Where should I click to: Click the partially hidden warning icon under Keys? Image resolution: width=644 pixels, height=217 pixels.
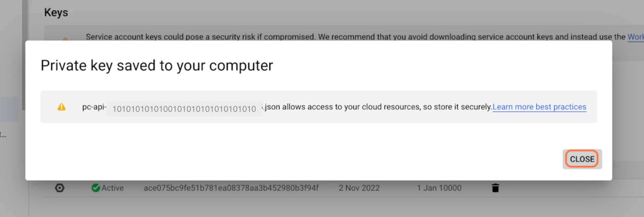point(65,39)
